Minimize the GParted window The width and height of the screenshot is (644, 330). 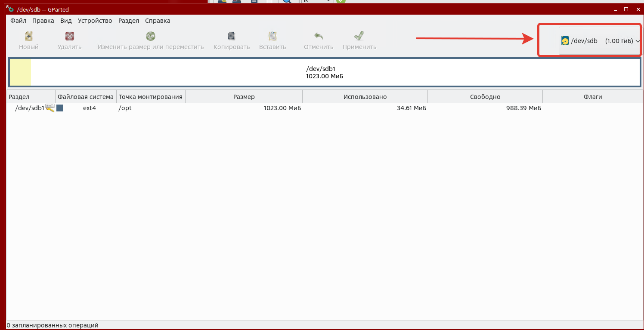coord(615,9)
